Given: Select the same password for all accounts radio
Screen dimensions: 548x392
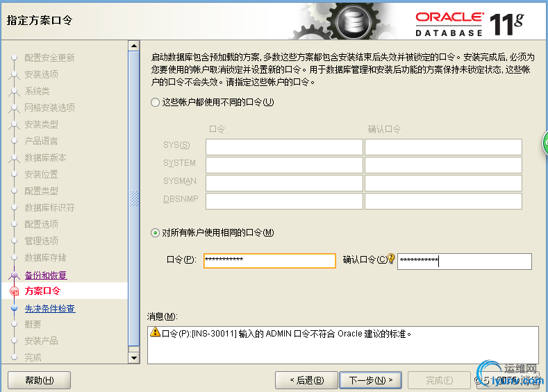Looking at the screenshot, I should click(155, 233).
